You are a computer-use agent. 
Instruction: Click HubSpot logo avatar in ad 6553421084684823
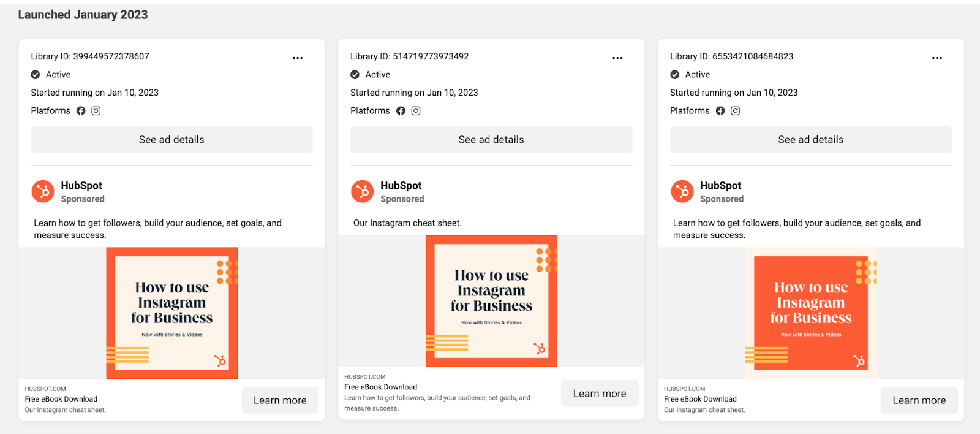coord(682,191)
